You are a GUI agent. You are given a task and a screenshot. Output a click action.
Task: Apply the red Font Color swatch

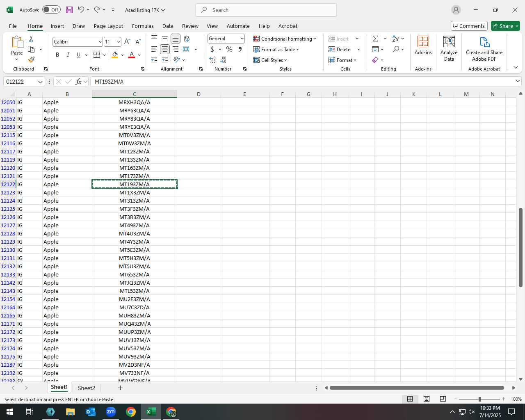pyautogui.click(x=132, y=55)
